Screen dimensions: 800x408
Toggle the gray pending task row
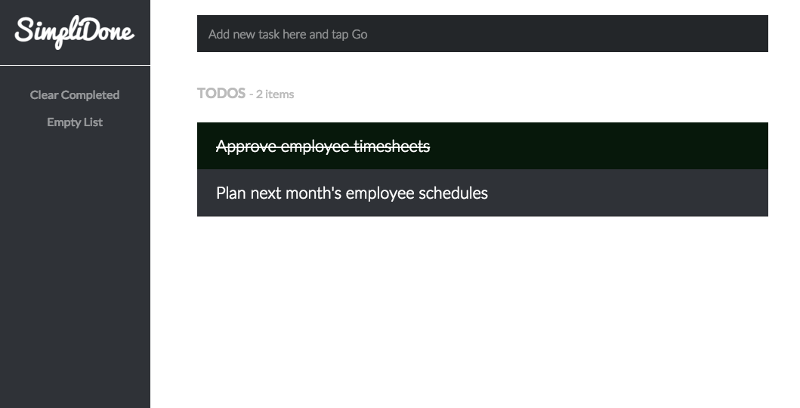tap(482, 193)
